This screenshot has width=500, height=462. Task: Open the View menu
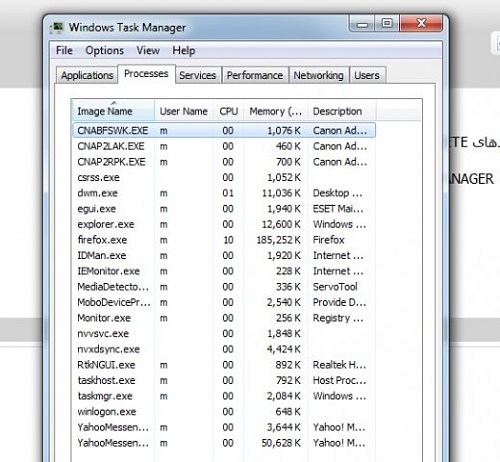pyautogui.click(x=148, y=51)
